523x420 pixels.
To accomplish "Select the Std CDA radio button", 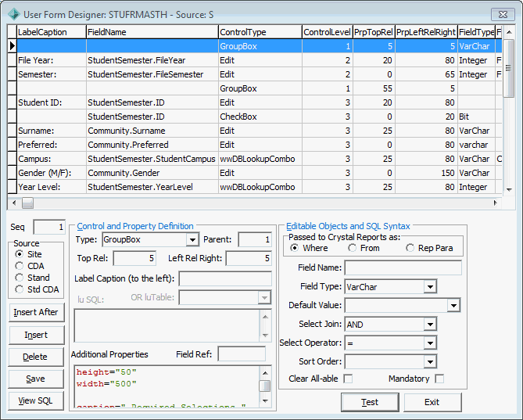I will click(20, 289).
